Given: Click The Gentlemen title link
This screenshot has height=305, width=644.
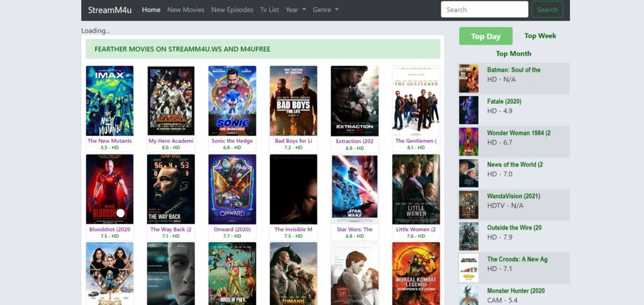Looking at the screenshot, I should pos(416,141).
